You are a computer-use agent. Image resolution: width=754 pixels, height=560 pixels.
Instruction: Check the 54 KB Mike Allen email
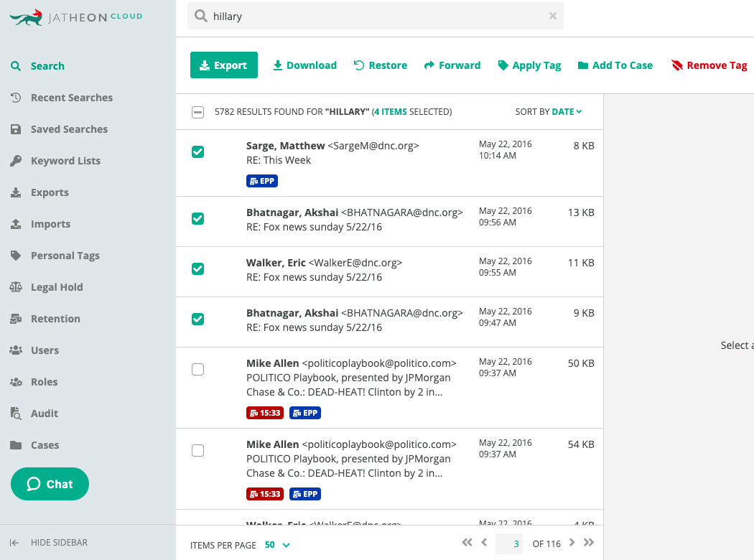click(197, 450)
